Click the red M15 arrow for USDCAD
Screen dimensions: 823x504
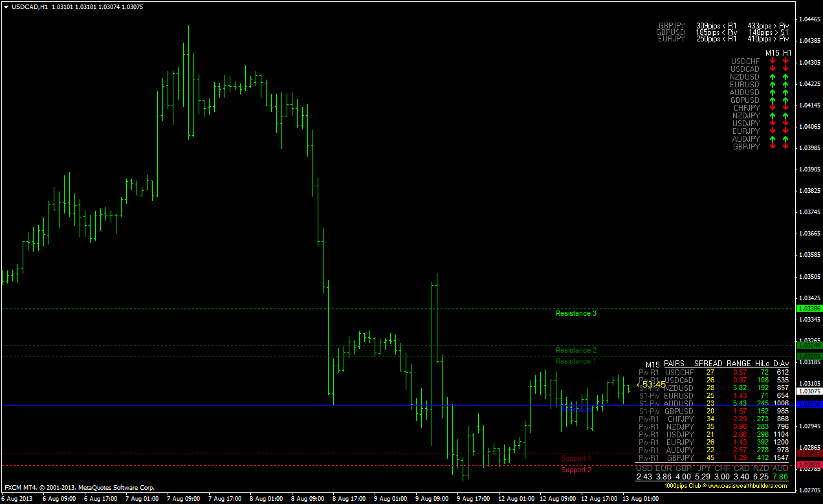pos(772,69)
